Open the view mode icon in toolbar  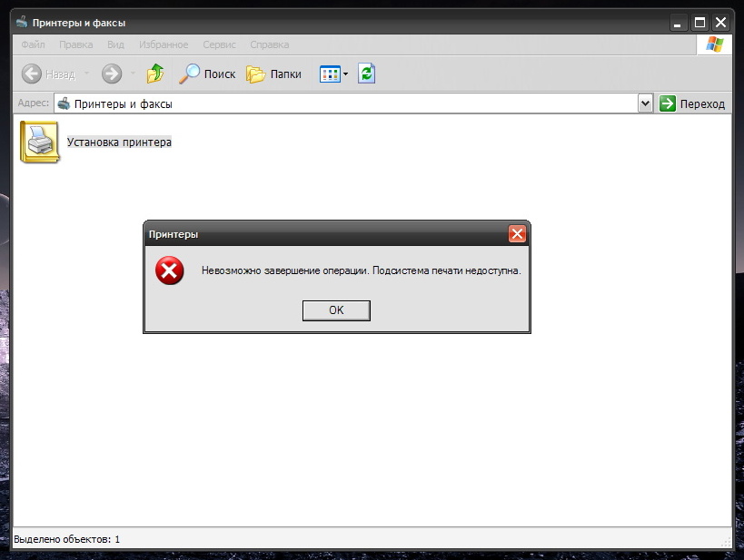330,74
